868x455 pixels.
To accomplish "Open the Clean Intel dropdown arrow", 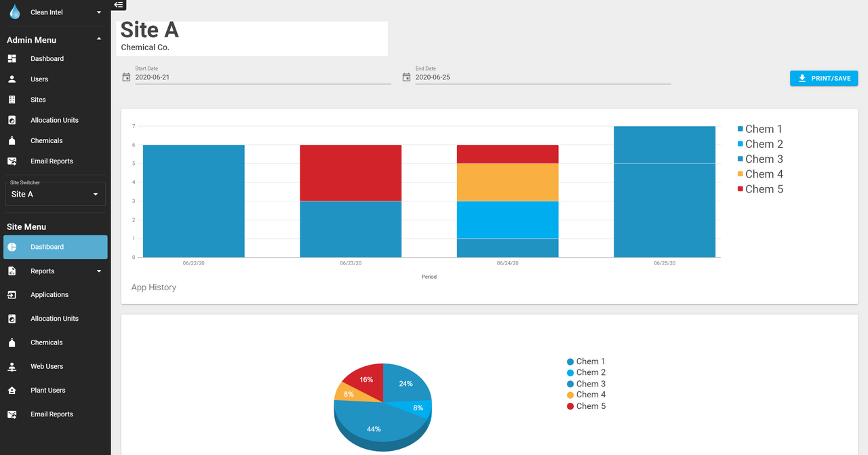I will pos(99,12).
